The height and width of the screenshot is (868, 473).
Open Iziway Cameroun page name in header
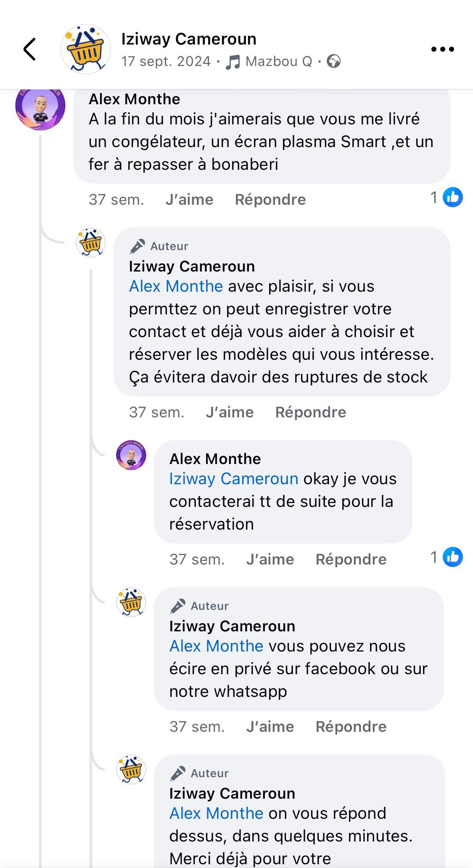coord(189,39)
